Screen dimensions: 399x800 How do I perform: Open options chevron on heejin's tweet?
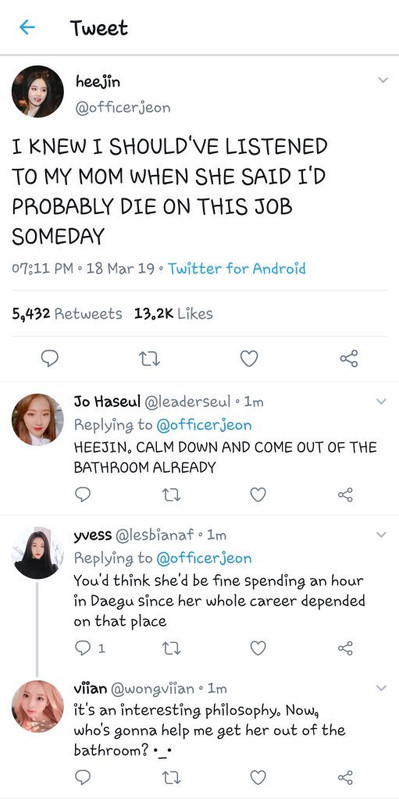pyautogui.click(x=382, y=80)
